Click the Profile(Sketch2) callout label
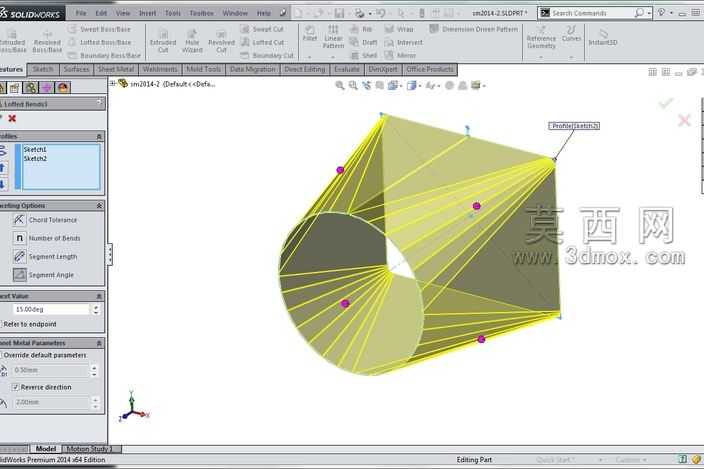Viewport: 704px width, 469px height. [x=574, y=126]
